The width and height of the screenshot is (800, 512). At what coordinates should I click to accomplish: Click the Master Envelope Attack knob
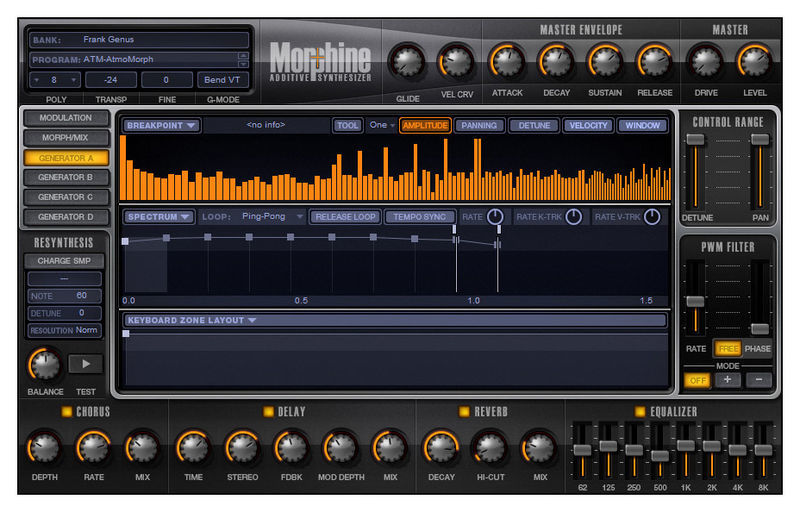pyautogui.click(x=507, y=61)
